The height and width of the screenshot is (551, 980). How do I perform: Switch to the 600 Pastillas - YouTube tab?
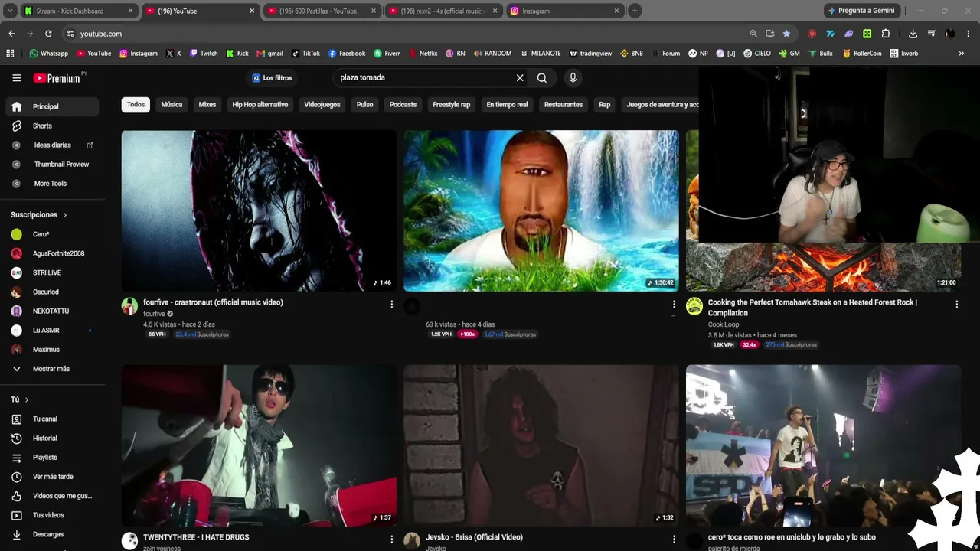pyautogui.click(x=322, y=11)
